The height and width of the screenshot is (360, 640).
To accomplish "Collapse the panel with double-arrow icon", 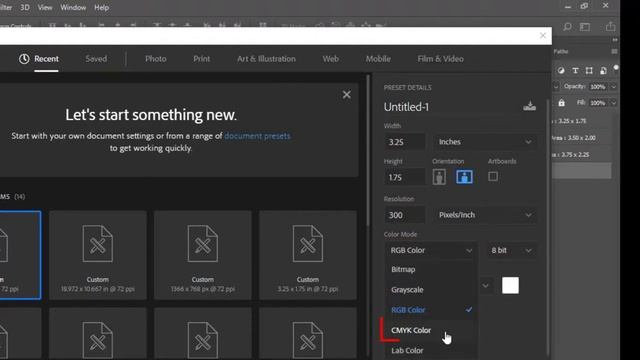I will coord(615,40).
